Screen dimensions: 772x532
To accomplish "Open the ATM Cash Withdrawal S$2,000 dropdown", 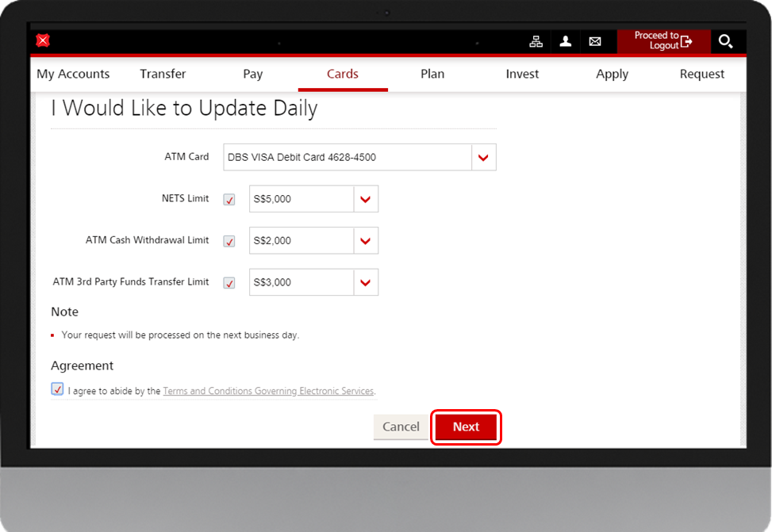I will [x=365, y=241].
